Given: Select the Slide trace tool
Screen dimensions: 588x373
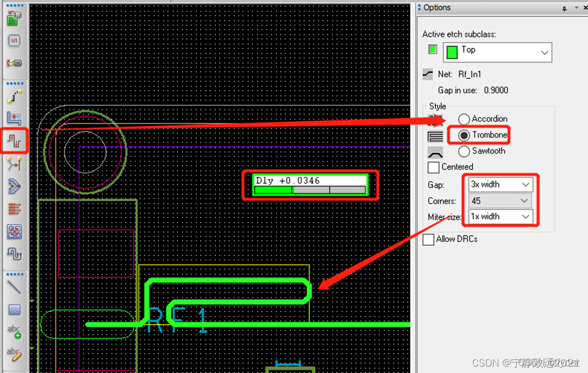Looking at the screenshot, I should (x=14, y=119).
